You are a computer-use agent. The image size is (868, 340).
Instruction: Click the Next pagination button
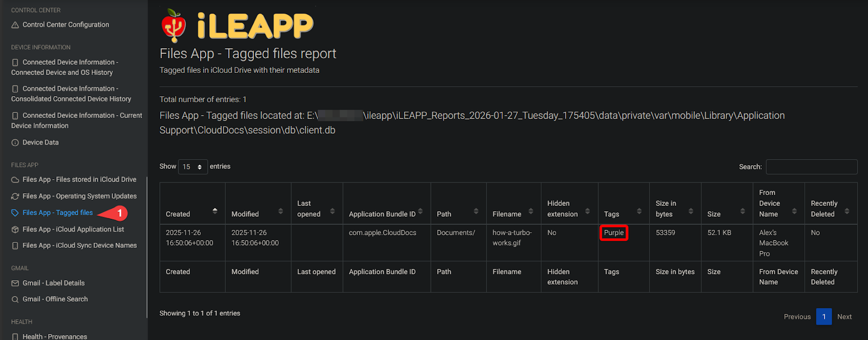click(844, 317)
